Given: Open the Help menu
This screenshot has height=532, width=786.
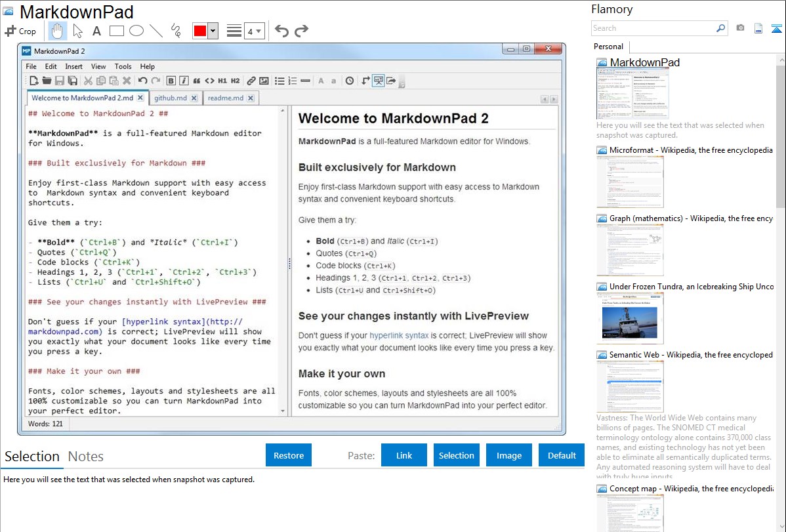Looking at the screenshot, I should click(x=148, y=66).
